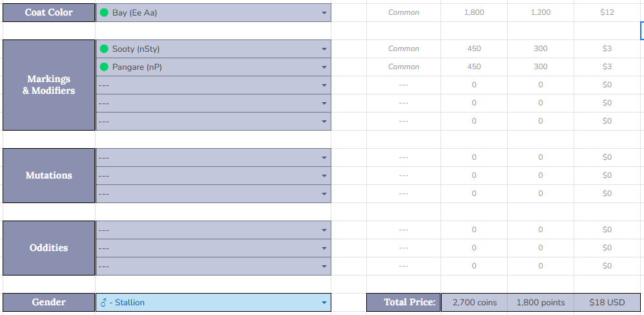Select the 2,700 coins total cell

coord(474,302)
